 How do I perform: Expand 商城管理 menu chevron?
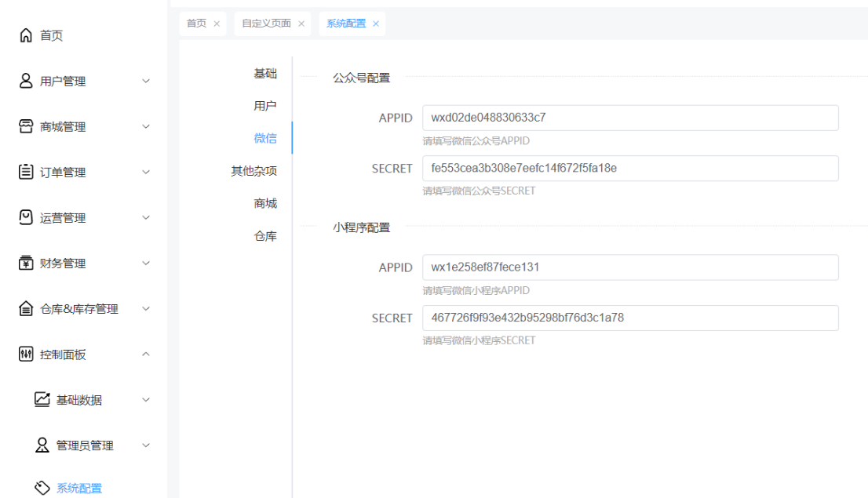(x=146, y=127)
